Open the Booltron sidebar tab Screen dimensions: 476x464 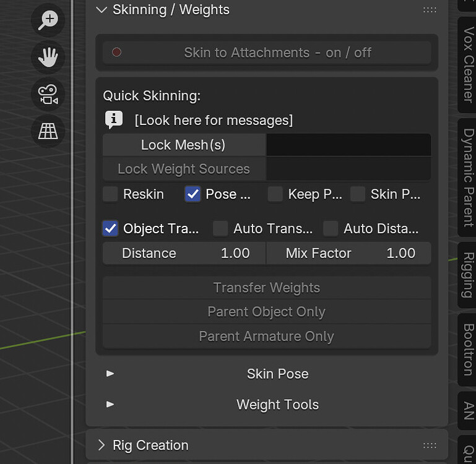click(468, 350)
